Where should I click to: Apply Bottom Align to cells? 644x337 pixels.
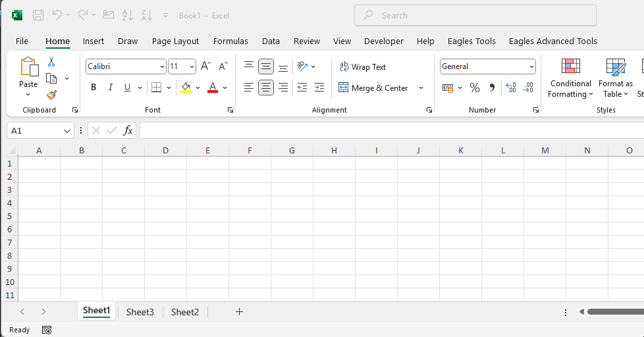(283, 67)
